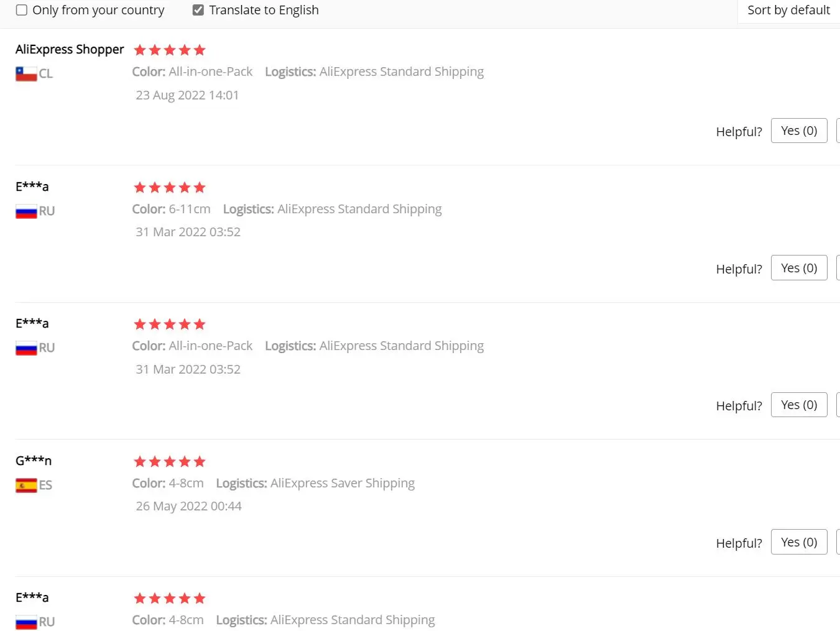Click Russia flag under 6-11cm reviewer E***a

26,211
